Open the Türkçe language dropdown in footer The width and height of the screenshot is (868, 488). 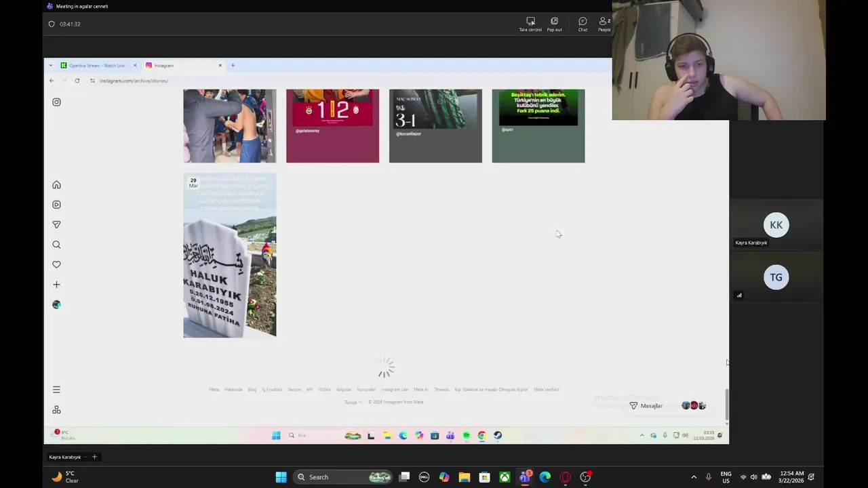352,402
